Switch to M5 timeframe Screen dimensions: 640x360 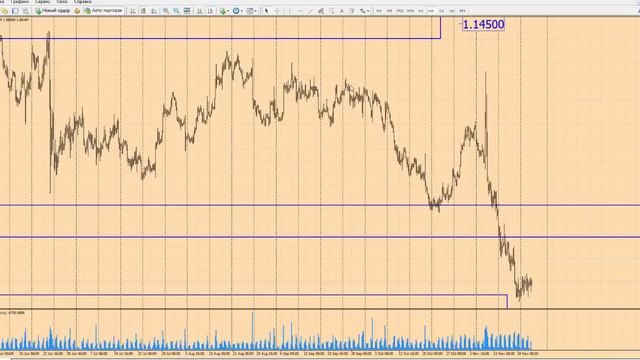389,11
